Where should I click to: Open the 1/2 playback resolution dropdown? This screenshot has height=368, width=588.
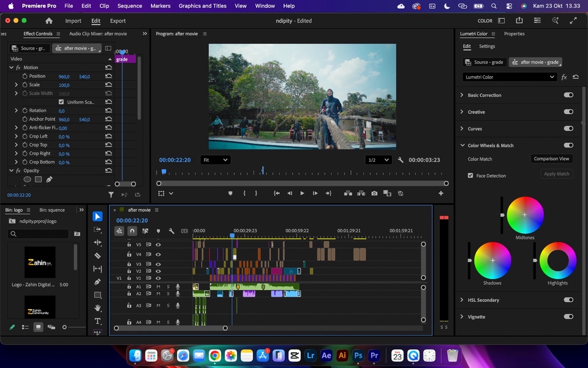coord(379,160)
